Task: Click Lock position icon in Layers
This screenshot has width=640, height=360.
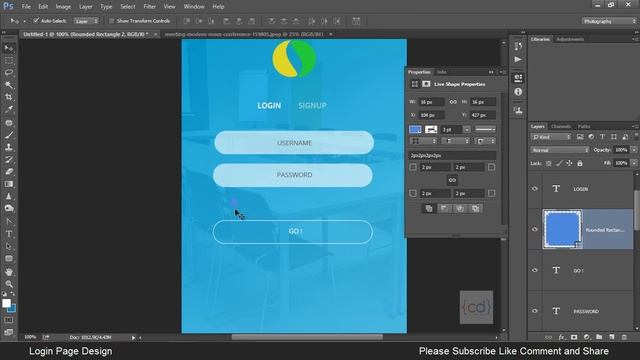Action: 569,163
